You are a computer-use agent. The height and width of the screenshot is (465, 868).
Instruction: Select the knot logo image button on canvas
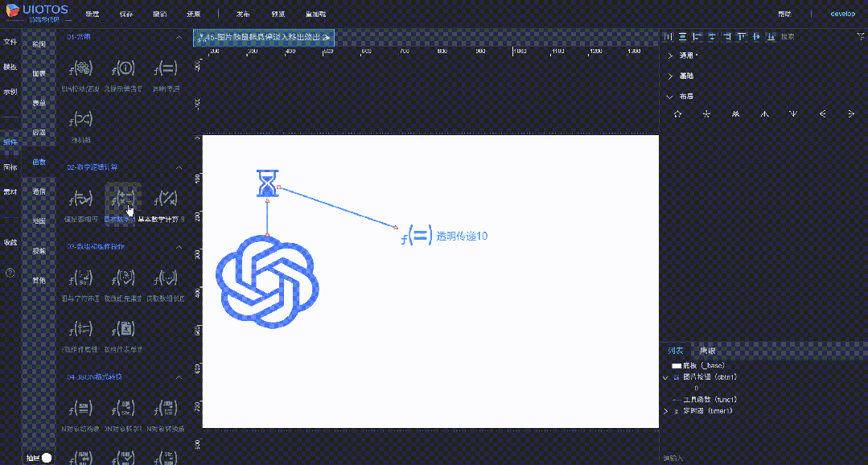point(267,283)
